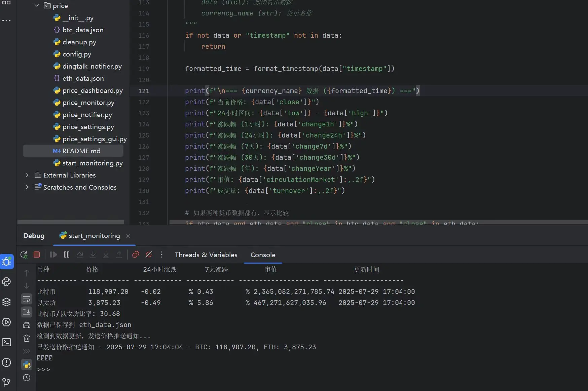Screen dimensions: 588x391
Task: Open the Python Console tool window
Action: [7, 282]
